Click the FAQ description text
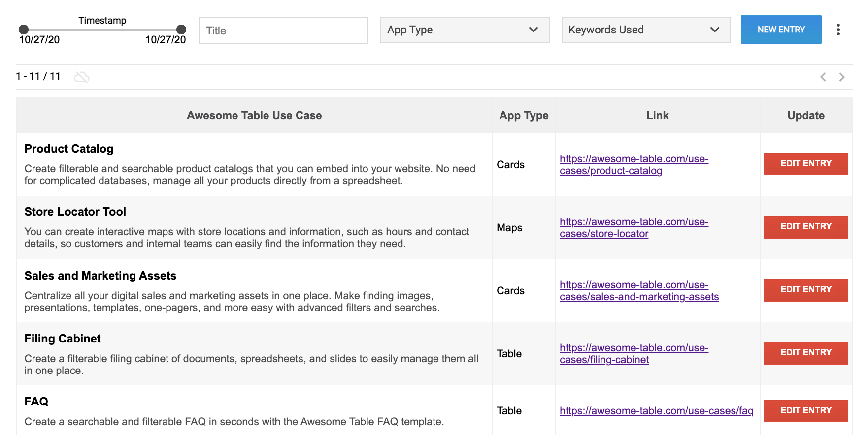The height and width of the screenshot is (435, 868). [x=234, y=422]
